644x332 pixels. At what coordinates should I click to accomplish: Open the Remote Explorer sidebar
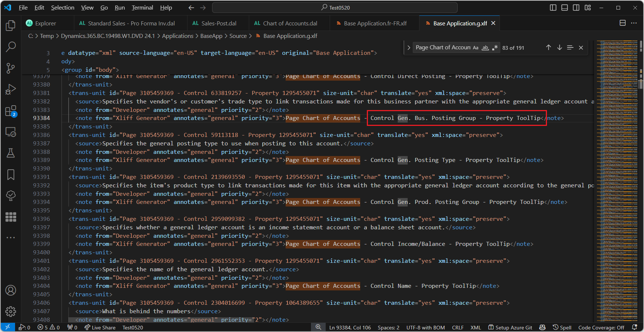(11, 132)
